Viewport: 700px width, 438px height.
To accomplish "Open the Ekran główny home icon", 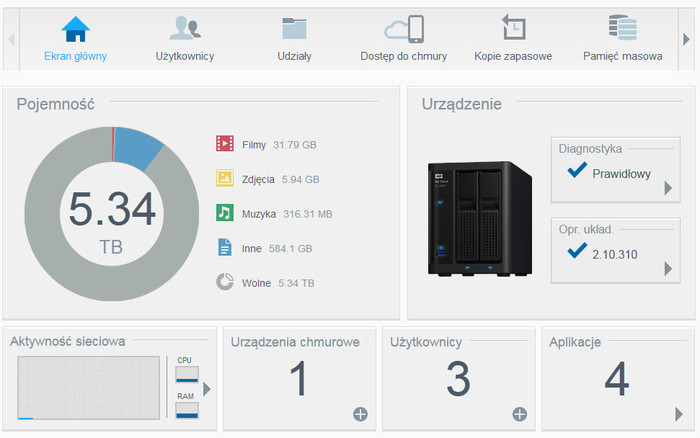I will [75, 28].
